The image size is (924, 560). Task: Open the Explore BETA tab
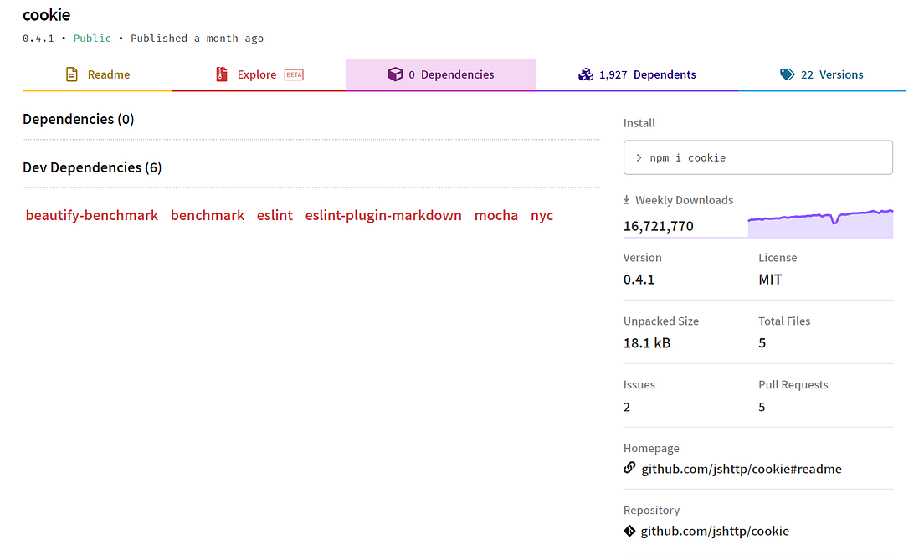(x=257, y=74)
